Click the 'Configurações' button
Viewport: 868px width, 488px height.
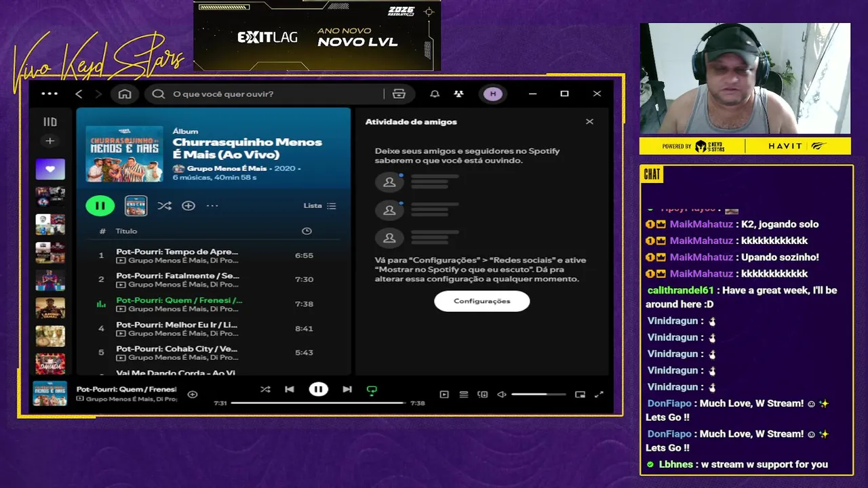(481, 301)
